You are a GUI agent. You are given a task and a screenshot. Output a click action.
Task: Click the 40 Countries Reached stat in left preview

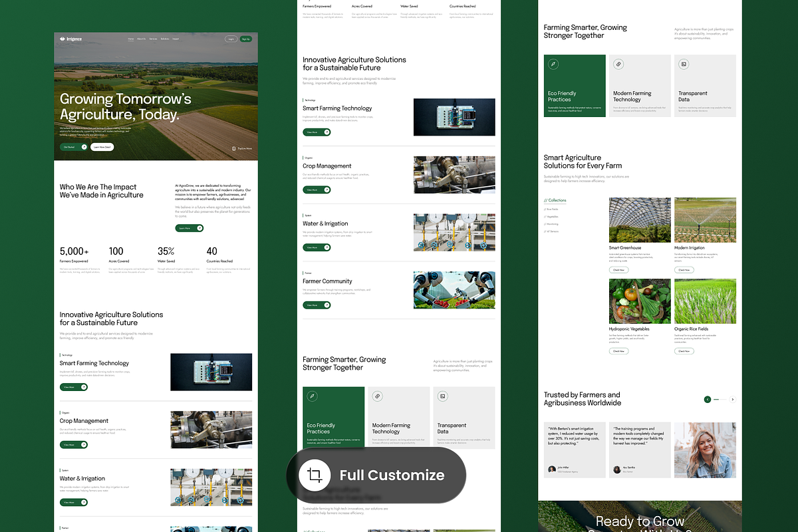[229, 260]
